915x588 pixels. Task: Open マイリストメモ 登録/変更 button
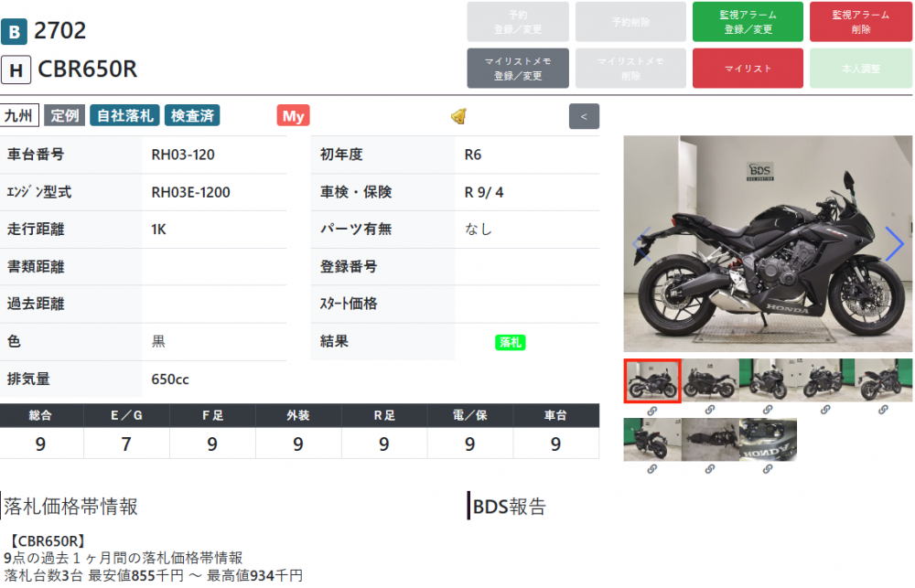coord(518,69)
